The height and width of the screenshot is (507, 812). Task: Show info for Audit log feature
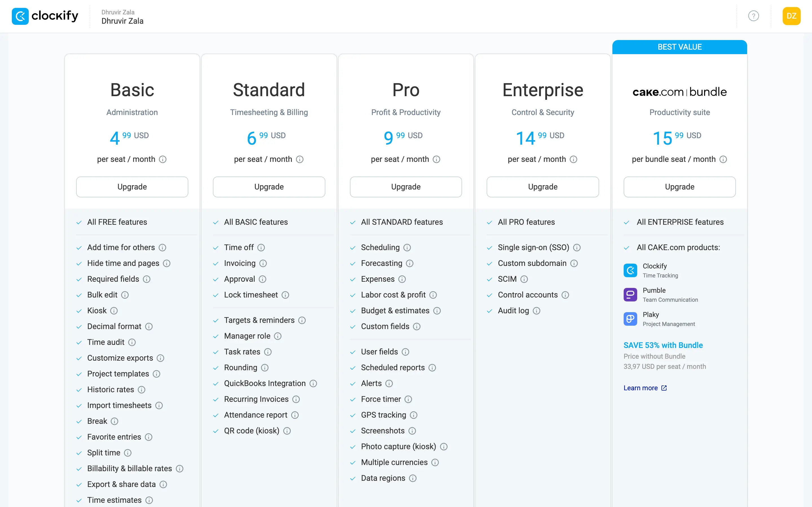537,311
